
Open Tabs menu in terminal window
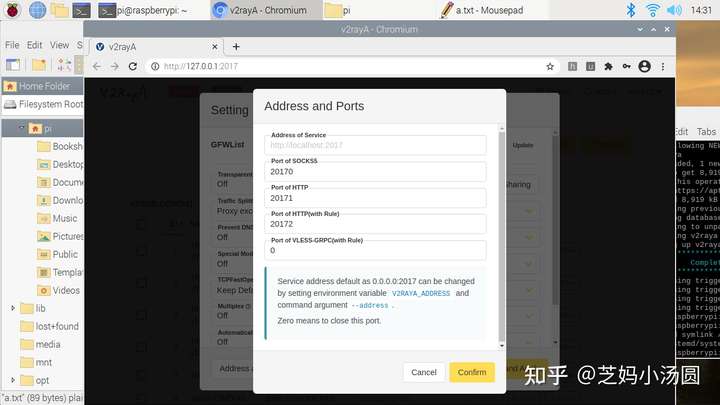pos(706,132)
